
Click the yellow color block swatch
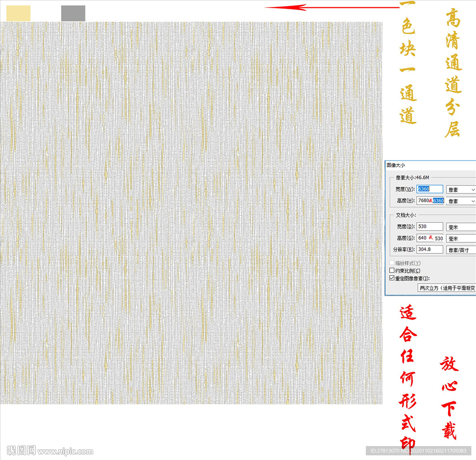click(x=18, y=13)
